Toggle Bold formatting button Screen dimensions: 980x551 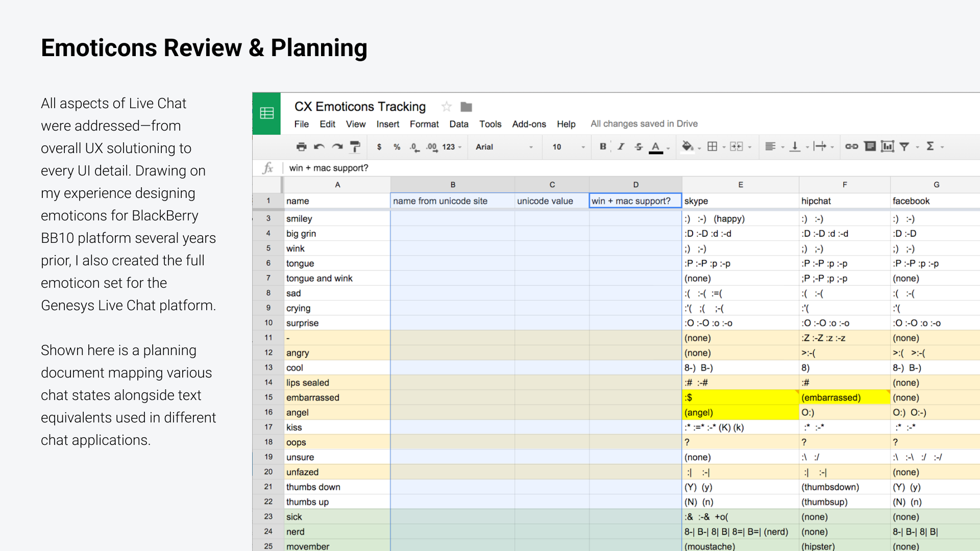603,147
